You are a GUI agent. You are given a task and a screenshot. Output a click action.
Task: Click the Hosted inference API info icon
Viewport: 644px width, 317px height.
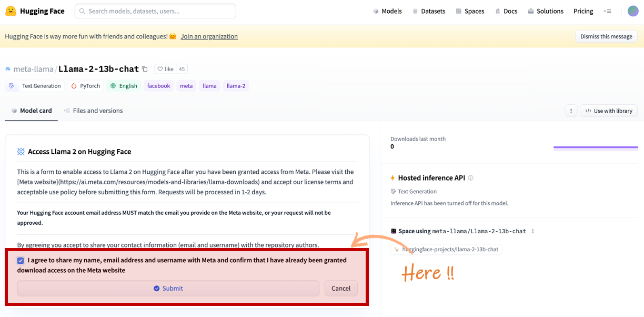coord(471,178)
